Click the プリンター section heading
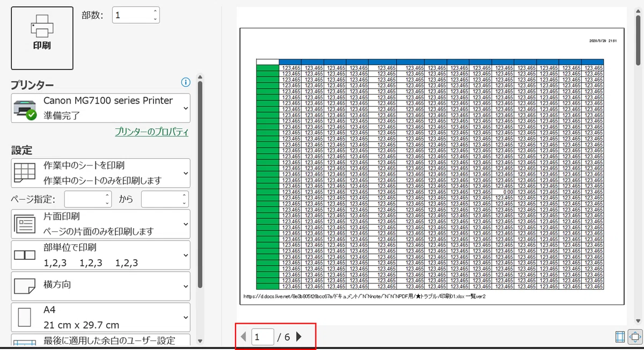The width and height of the screenshot is (644, 350). pyautogui.click(x=33, y=85)
